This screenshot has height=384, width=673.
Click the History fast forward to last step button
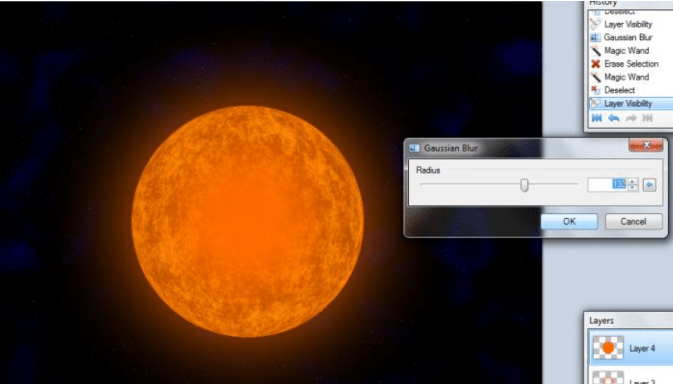(x=648, y=118)
